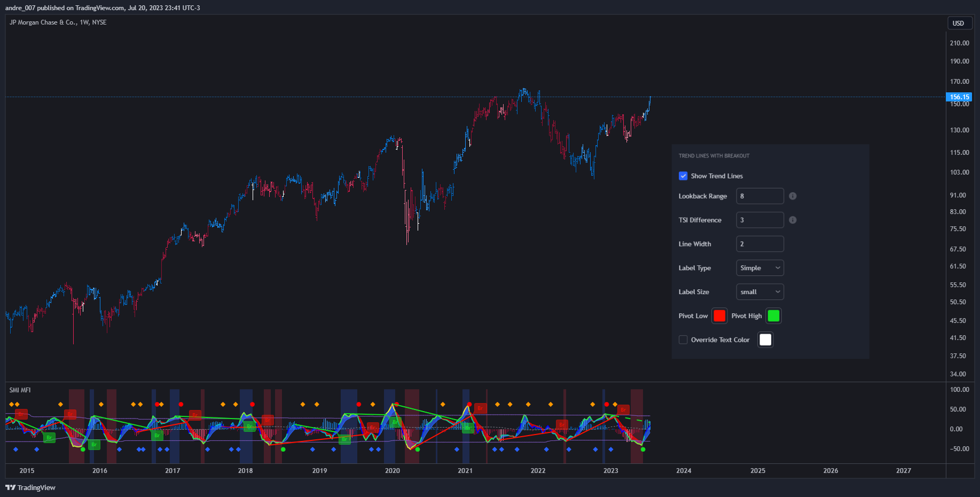
Task: Click the TSI Difference input field
Action: click(x=760, y=220)
